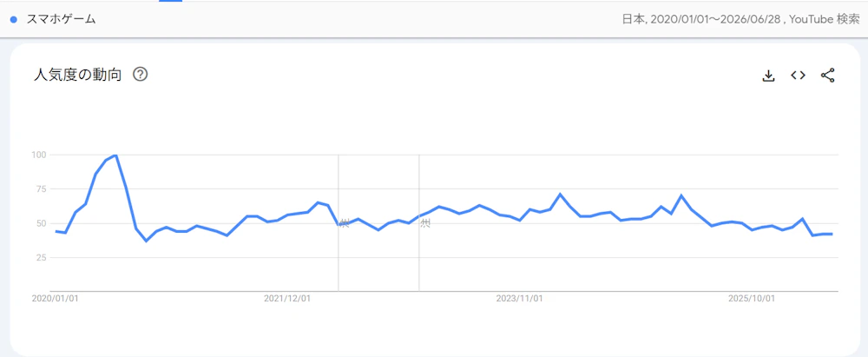Click the 75 value on y-axis
The width and height of the screenshot is (868, 357).
point(41,189)
